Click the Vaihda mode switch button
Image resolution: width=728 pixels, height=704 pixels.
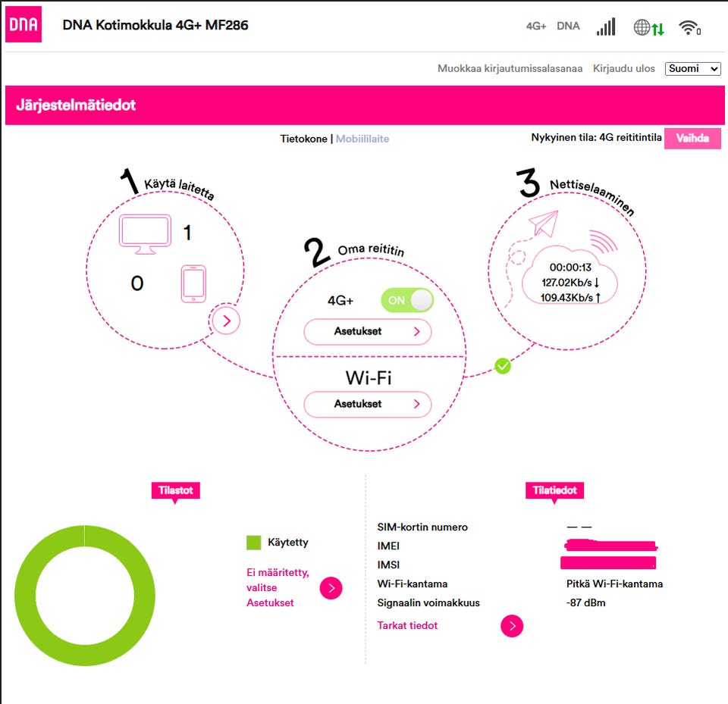point(692,138)
